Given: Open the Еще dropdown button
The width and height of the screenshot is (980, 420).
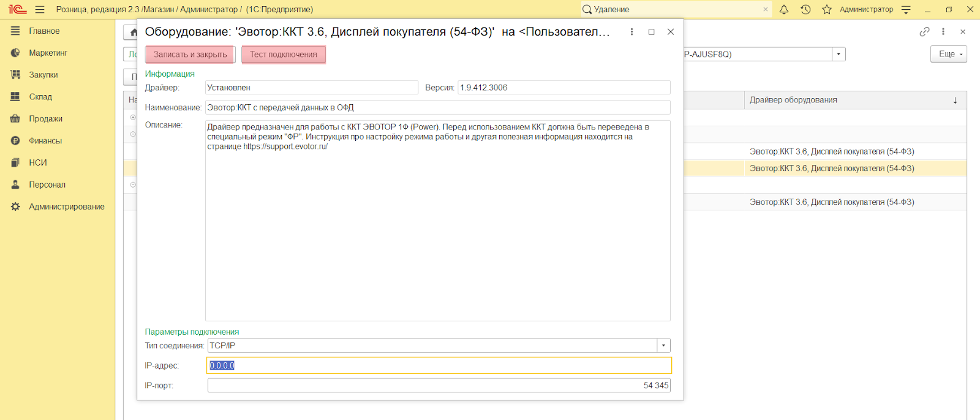Looking at the screenshot, I should (949, 54).
